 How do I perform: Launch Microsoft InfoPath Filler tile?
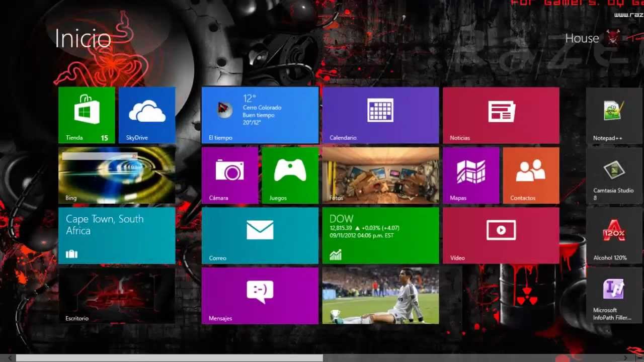(x=615, y=296)
